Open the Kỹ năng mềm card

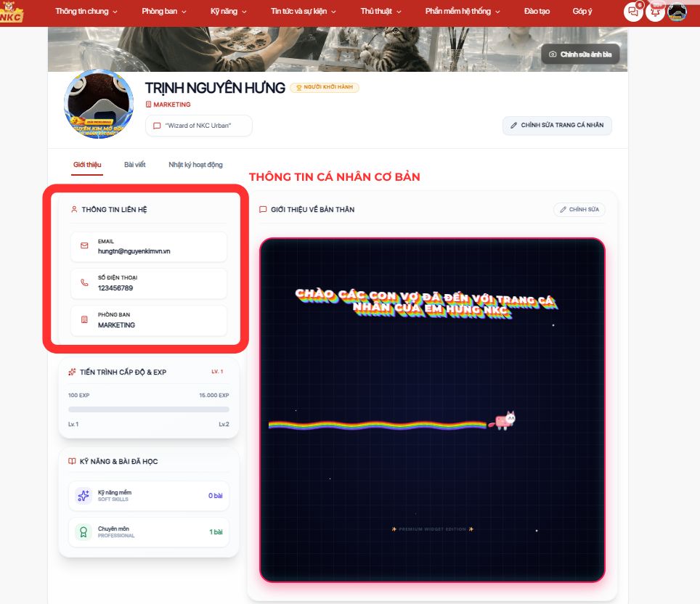click(149, 496)
